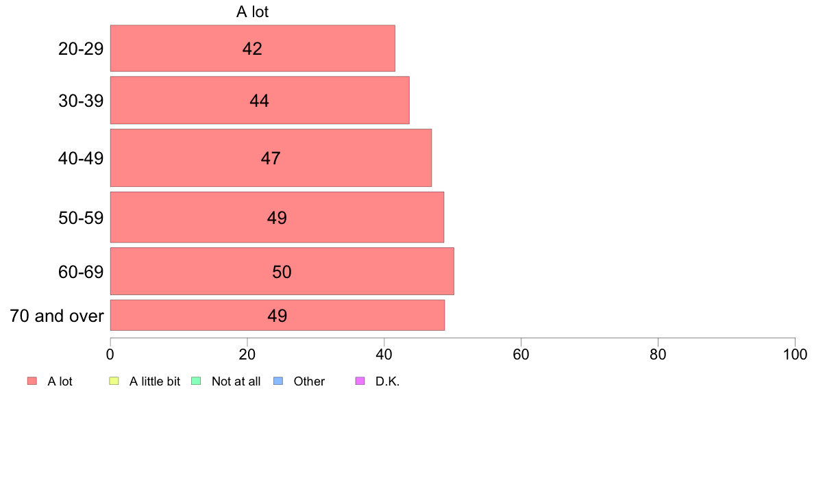Select the '70 and over' bar

point(277,315)
